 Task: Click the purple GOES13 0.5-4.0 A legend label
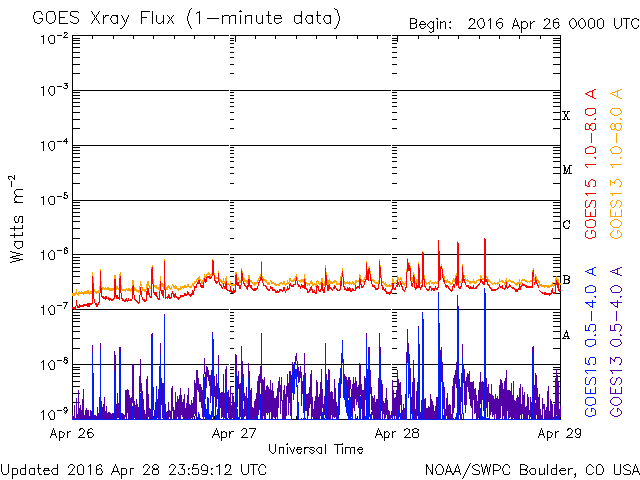617,342
